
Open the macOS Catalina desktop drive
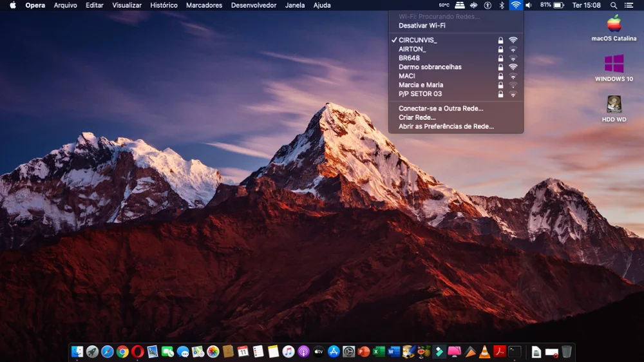(x=614, y=27)
